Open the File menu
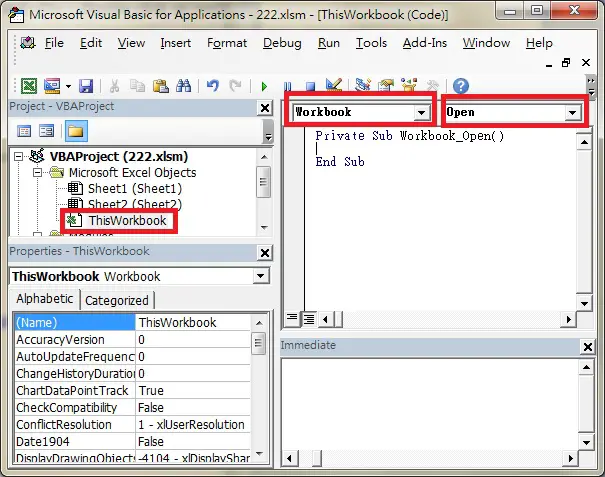 pyautogui.click(x=54, y=43)
